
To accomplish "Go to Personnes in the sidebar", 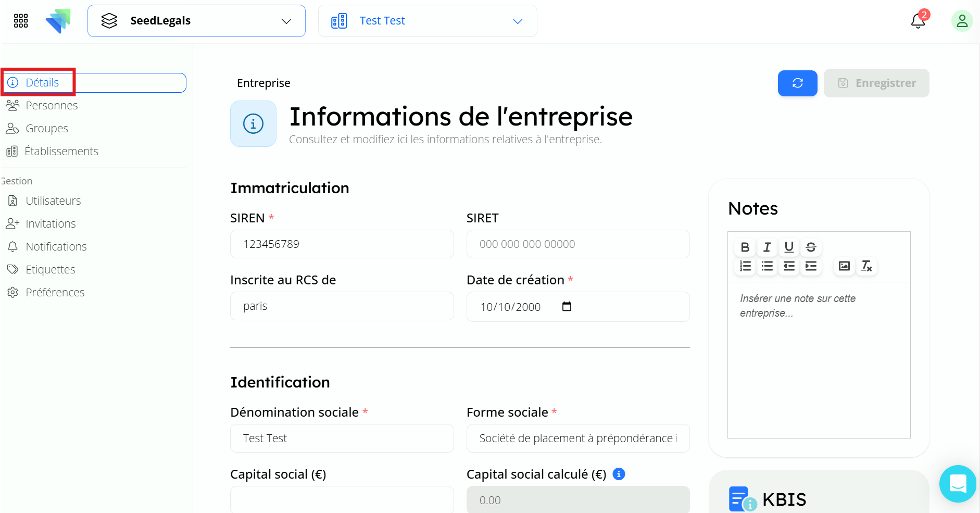I will (x=52, y=106).
